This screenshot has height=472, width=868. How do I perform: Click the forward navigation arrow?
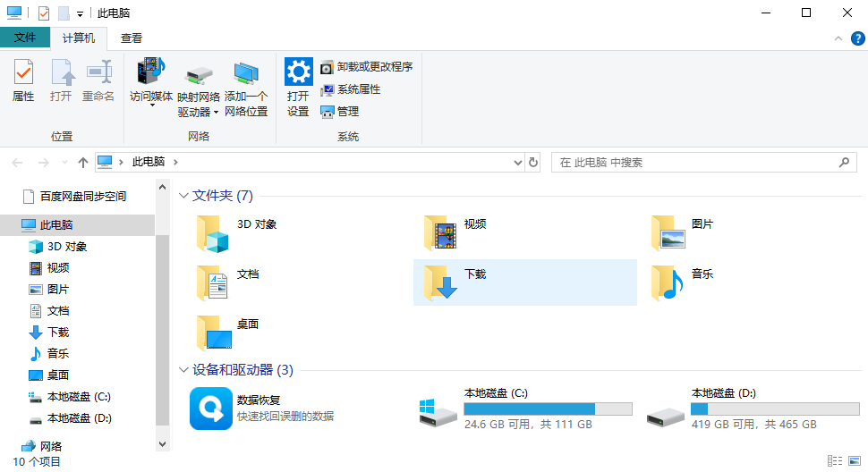(43, 163)
